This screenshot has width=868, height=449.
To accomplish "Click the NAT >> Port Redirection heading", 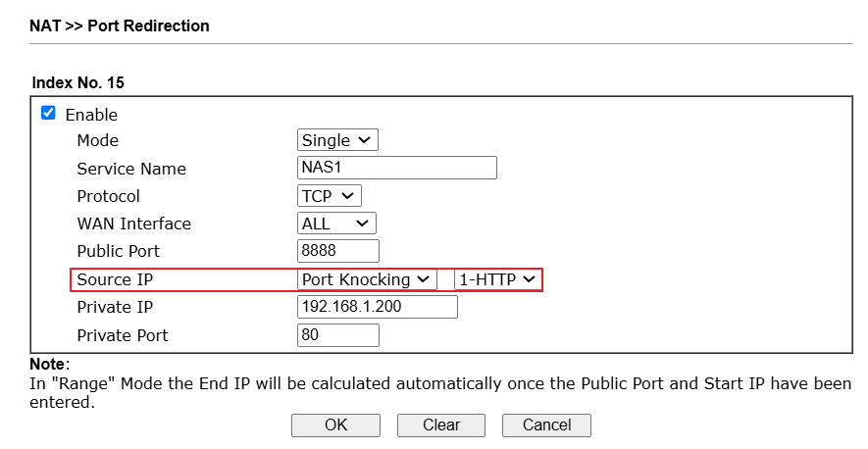I will [120, 26].
